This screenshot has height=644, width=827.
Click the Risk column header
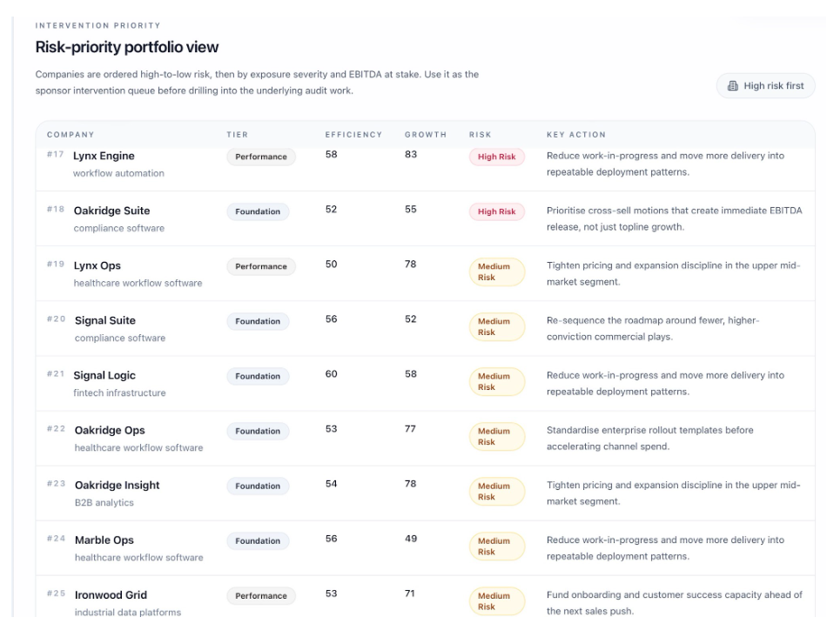tap(480, 135)
